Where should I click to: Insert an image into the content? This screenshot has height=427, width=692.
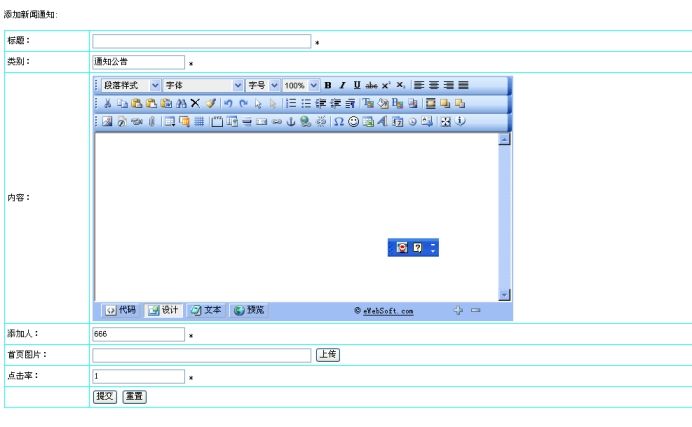107,121
